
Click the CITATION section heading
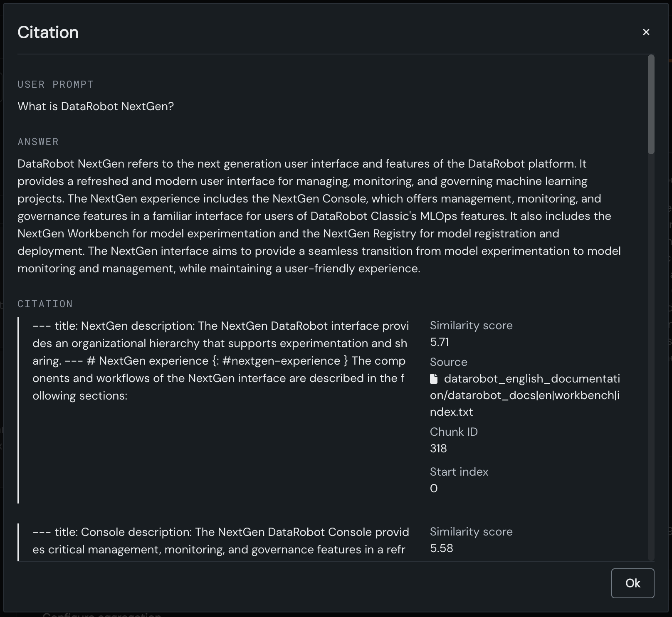coord(45,304)
